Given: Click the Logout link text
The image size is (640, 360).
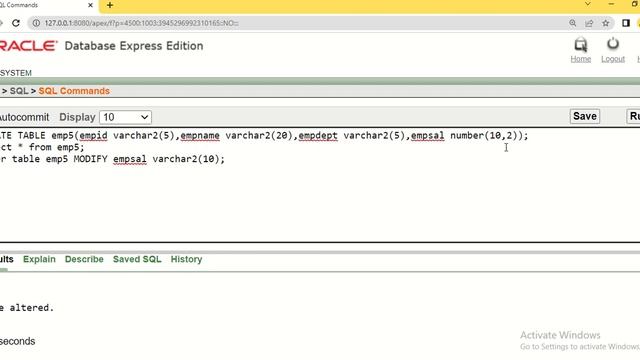Looking at the screenshot, I should coord(613,59).
